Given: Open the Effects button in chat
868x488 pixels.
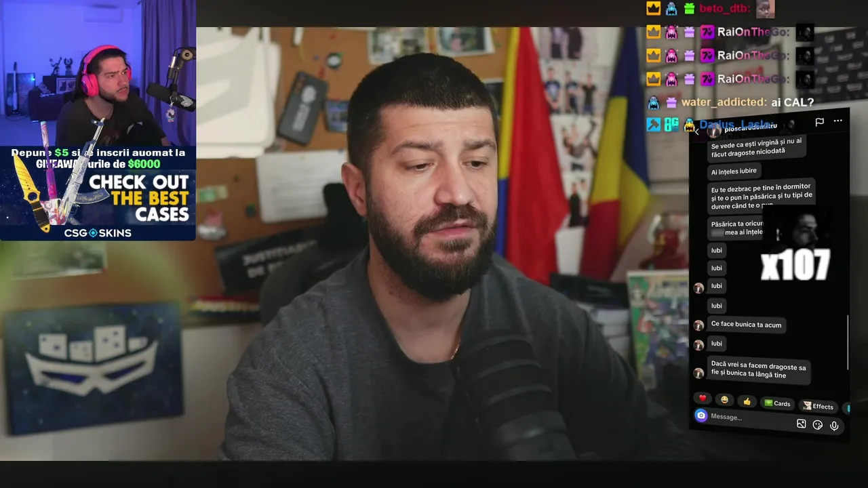Looking at the screenshot, I should point(818,406).
